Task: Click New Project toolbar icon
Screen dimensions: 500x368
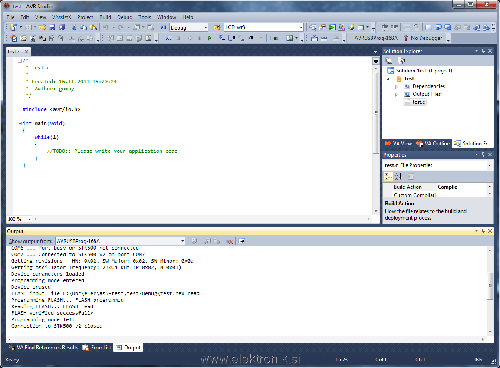Action: tap(13, 27)
